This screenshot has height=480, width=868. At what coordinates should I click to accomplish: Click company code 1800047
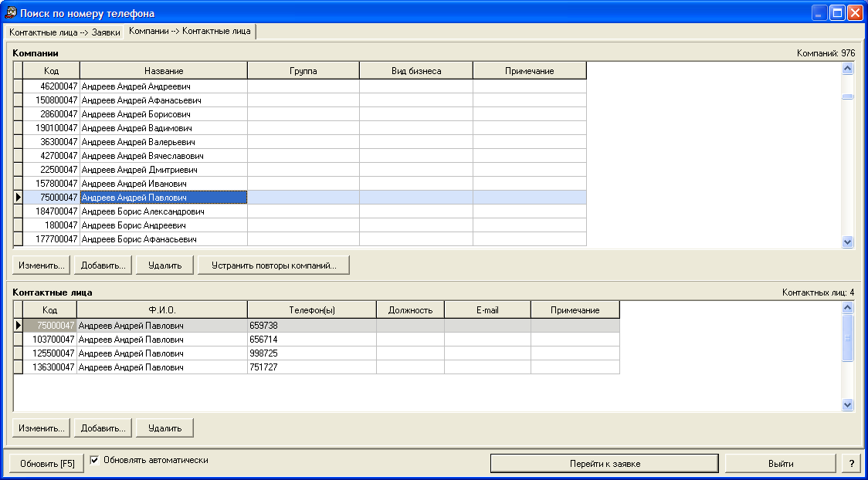(52, 225)
